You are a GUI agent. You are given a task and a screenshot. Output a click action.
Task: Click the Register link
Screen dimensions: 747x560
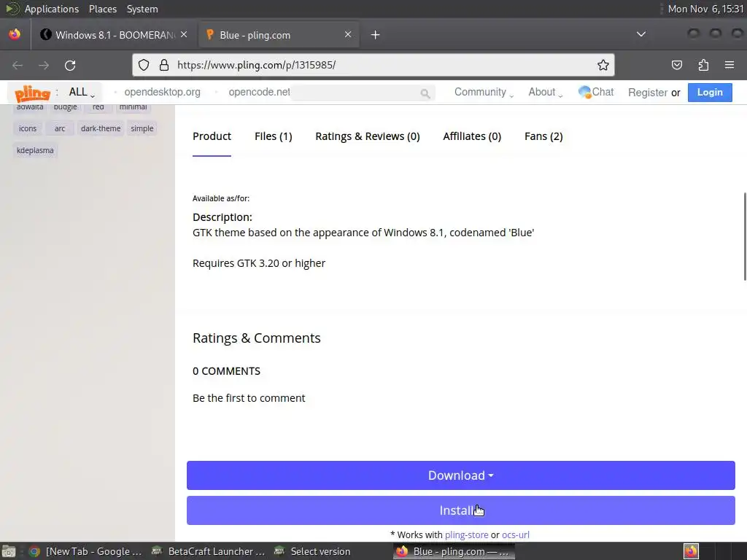pos(648,93)
